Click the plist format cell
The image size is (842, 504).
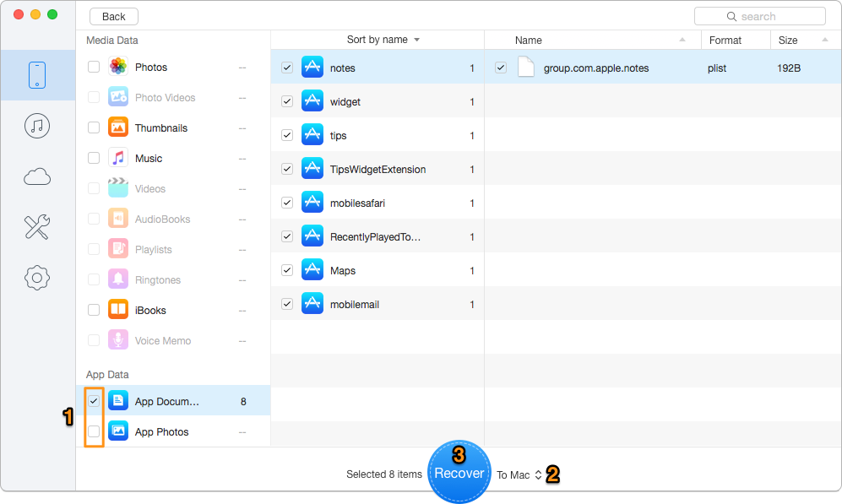(x=717, y=68)
